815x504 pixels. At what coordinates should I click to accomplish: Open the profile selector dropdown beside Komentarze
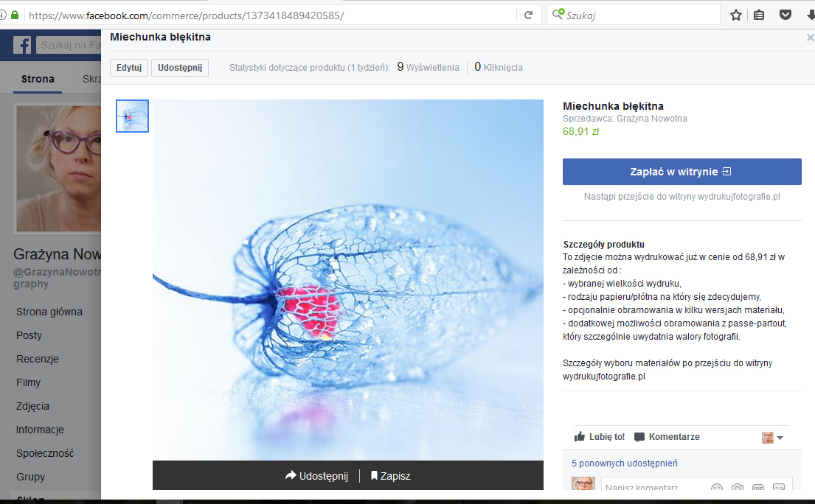772,438
